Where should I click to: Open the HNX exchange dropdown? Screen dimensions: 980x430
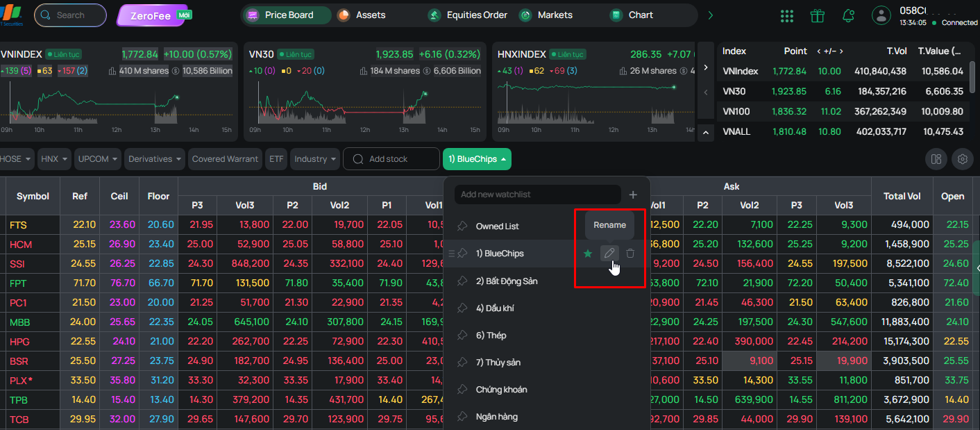click(54, 159)
